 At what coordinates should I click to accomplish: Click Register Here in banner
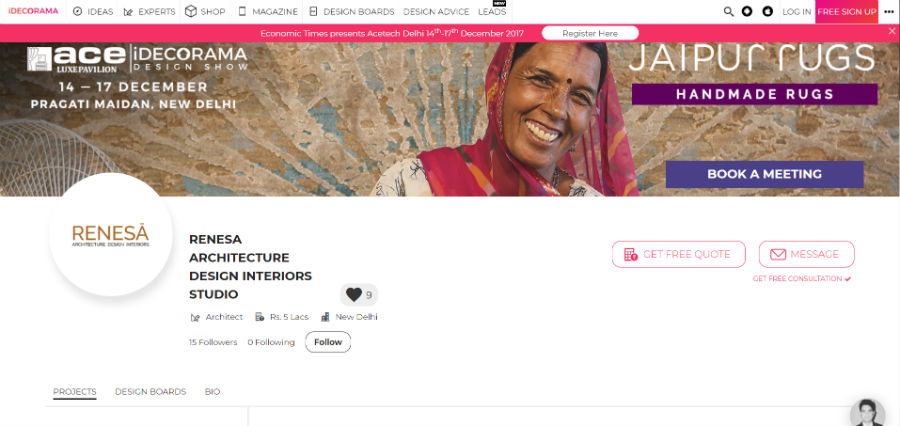coord(590,33)
